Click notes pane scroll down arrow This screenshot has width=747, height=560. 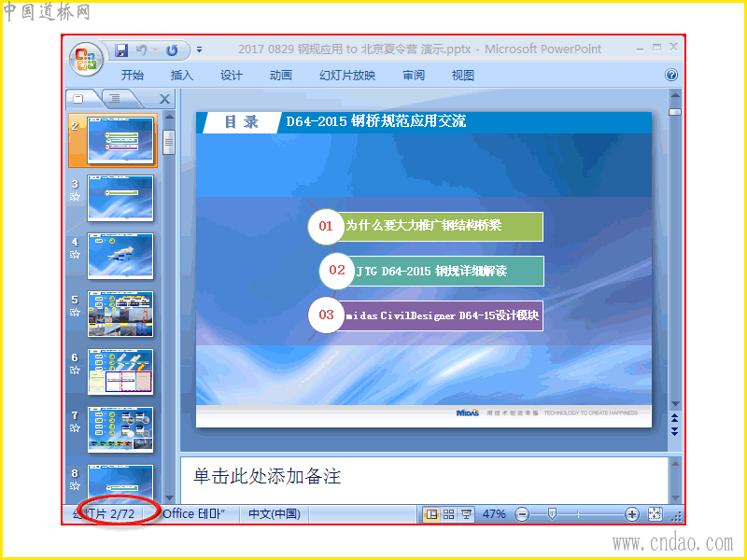675,498
